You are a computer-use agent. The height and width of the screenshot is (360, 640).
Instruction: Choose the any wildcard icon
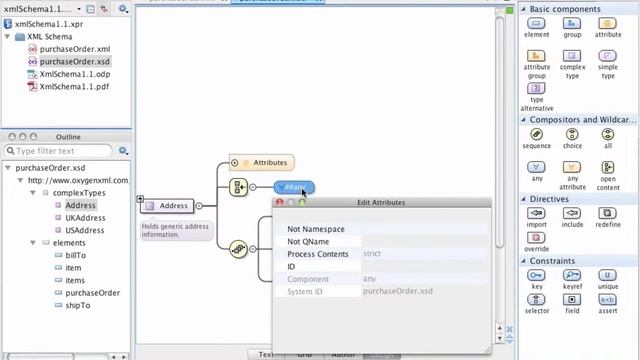pyautogui.click(x=536, y=167)
